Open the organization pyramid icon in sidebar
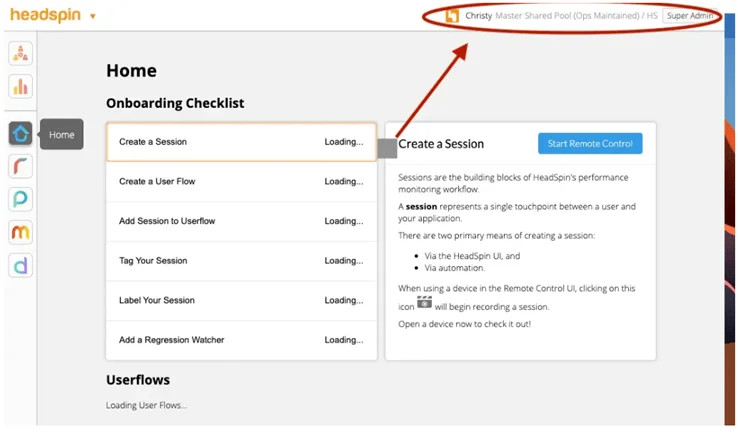 tap(20, 53)
